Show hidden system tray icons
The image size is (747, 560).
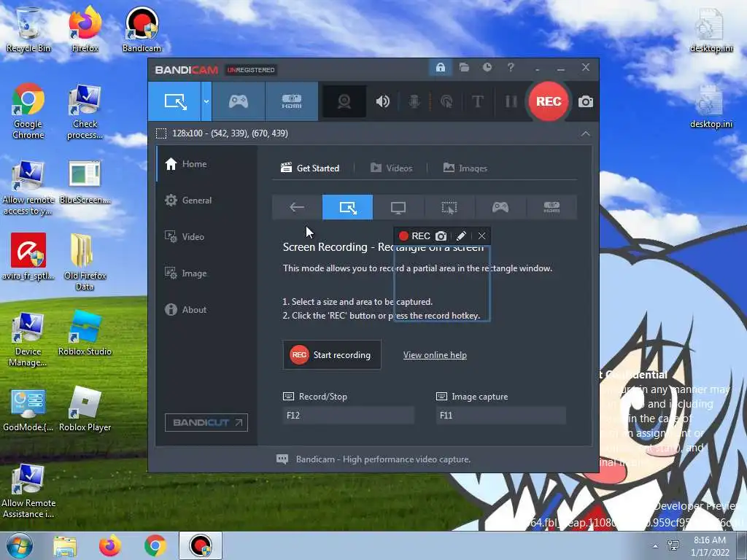(x=655, y=546)
